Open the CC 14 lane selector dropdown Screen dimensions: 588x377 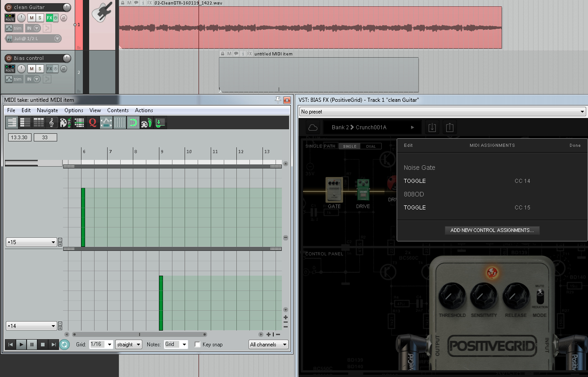point(31,326)
